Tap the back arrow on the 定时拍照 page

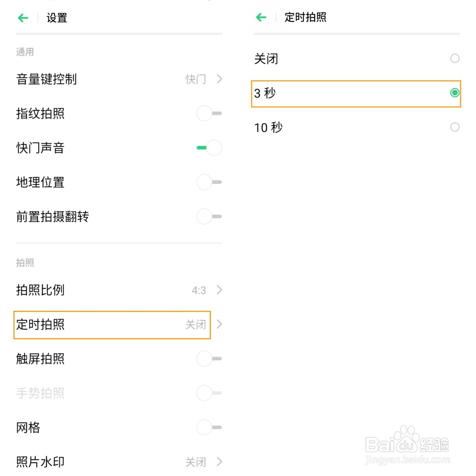(x=260, y=17)
